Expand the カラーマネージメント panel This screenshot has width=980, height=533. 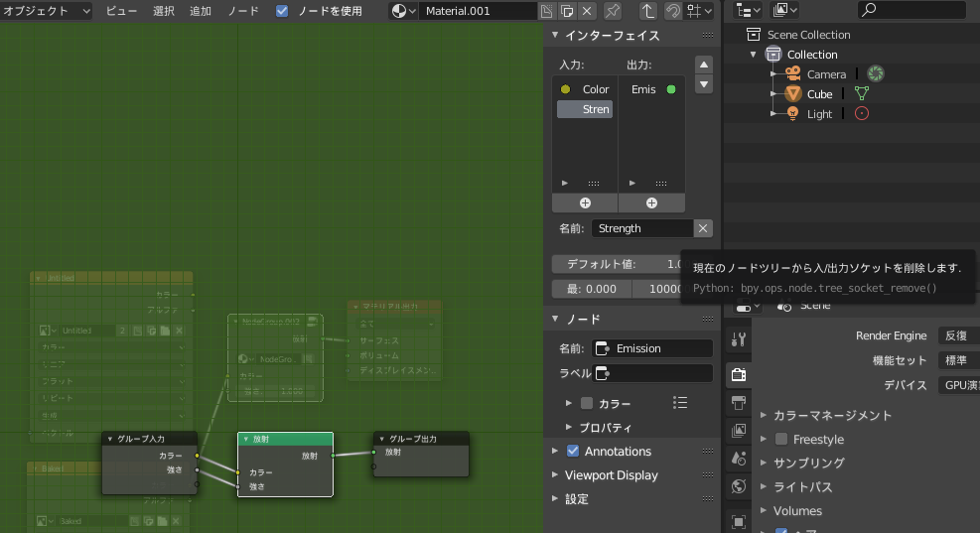point(764,416)
